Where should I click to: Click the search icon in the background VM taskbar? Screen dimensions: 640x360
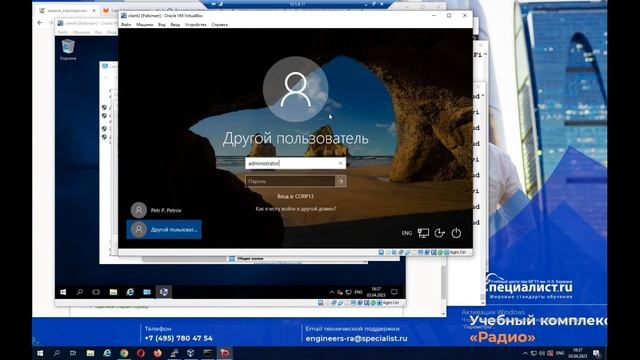[x=80, y=292]
